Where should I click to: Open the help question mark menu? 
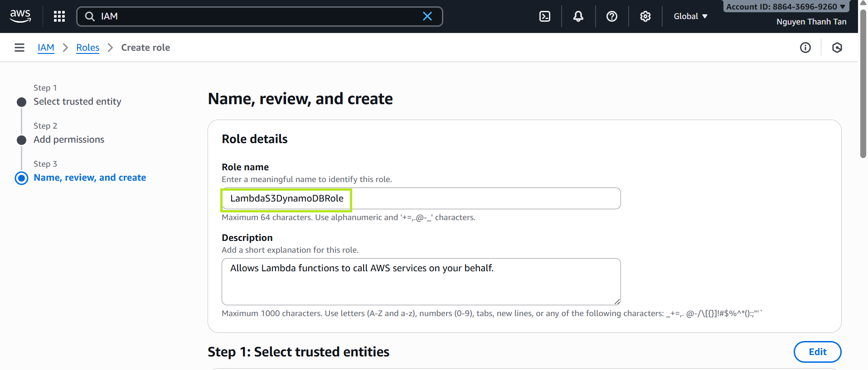click(612, 16)
